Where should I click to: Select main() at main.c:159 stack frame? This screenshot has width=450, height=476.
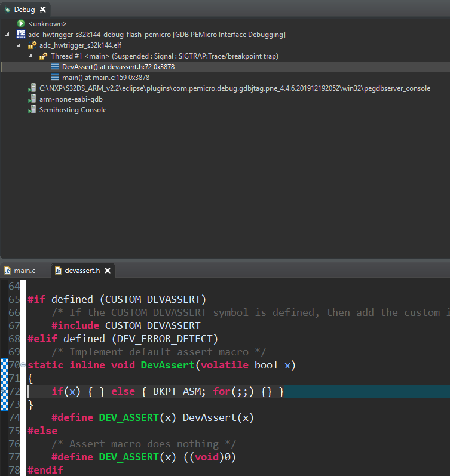(106, 78)
